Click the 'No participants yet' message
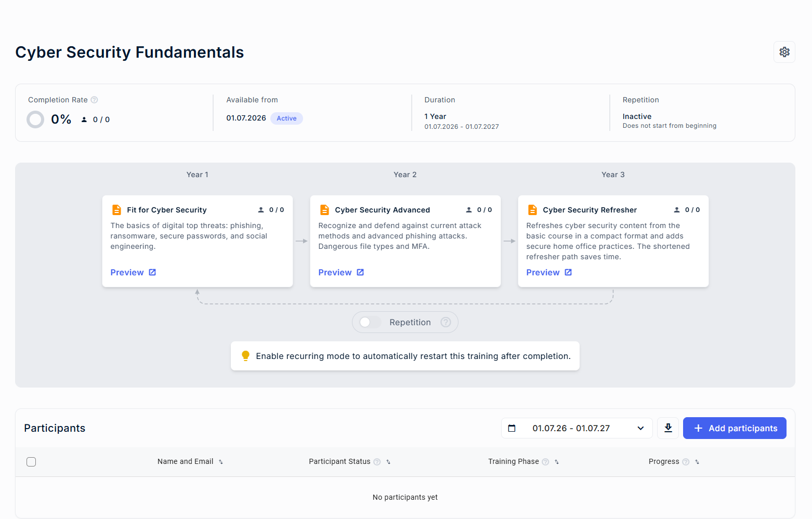The image size is (812, 519). (x=405, y=497)
